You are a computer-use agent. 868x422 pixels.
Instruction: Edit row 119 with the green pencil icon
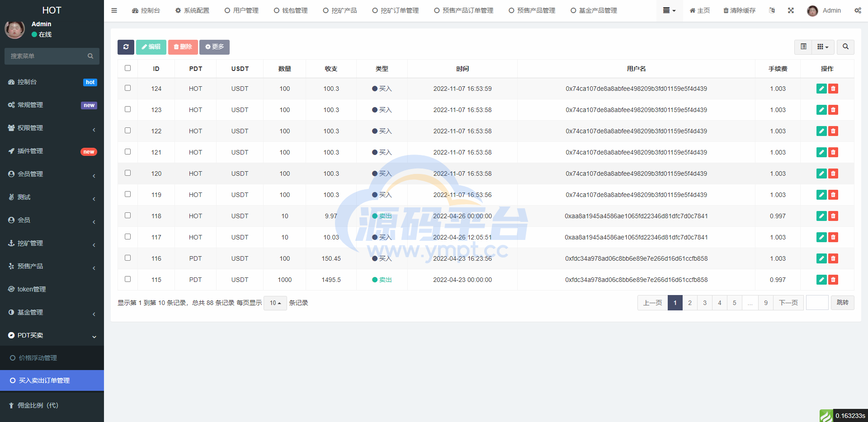click(x=821, y=195)
